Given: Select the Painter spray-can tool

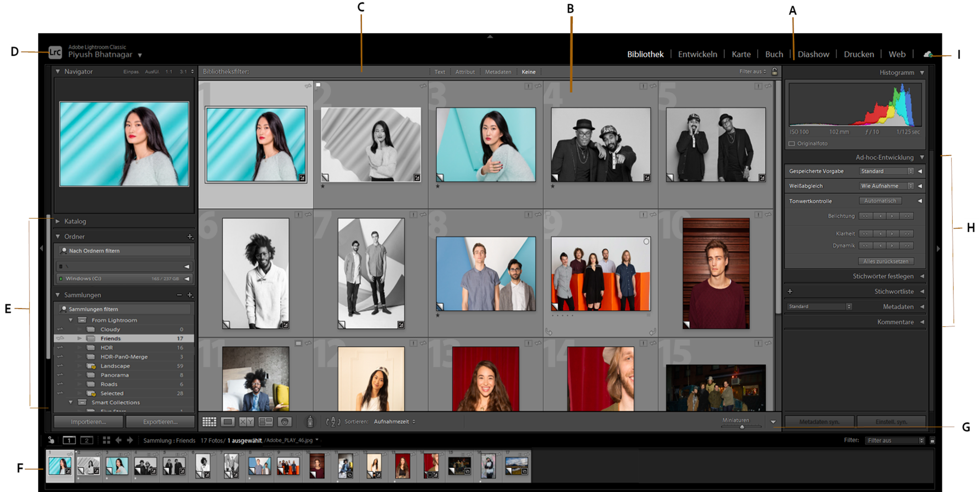Looking at the screenshot, I should [x=310, y=421].
